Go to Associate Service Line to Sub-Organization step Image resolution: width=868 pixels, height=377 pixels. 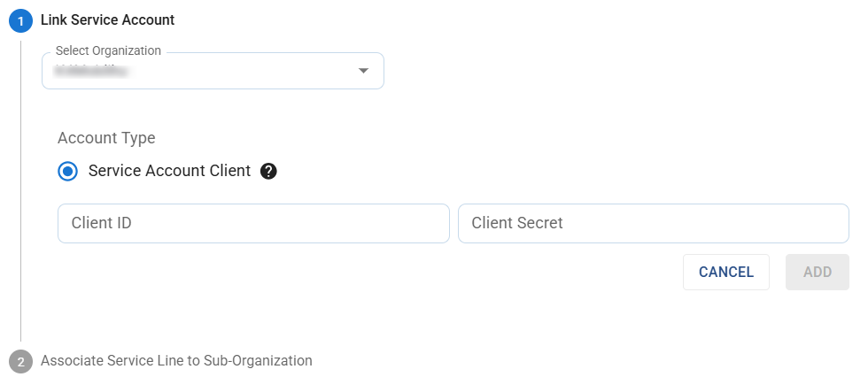point(176,361)
